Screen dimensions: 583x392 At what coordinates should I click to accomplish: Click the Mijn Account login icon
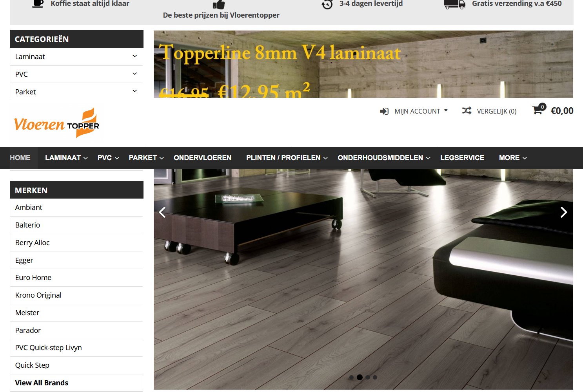click(384, 111)
